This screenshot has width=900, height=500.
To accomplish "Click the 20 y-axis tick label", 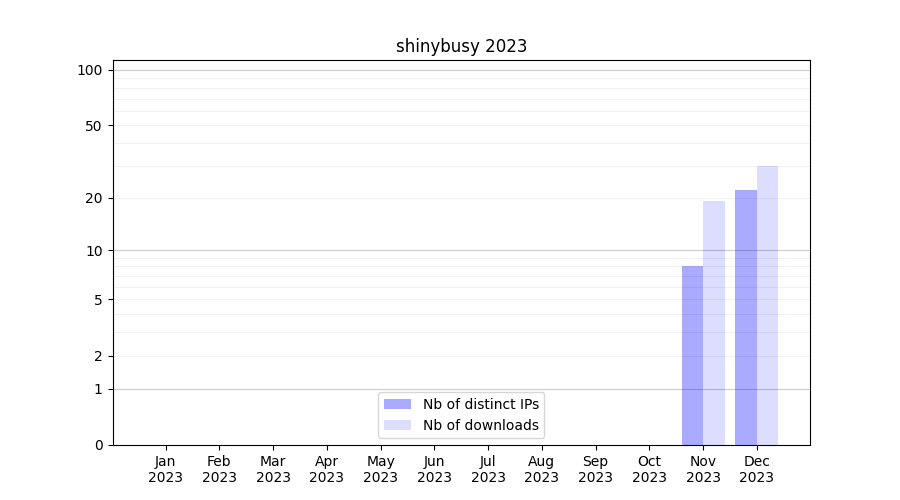I will (x=93, y=198).
